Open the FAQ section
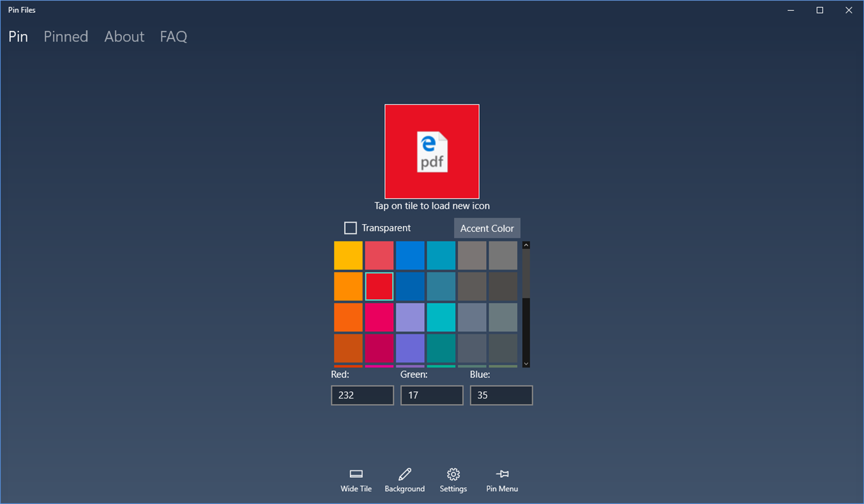This screenshot has width=864, height=504. [x=173, y=37]
